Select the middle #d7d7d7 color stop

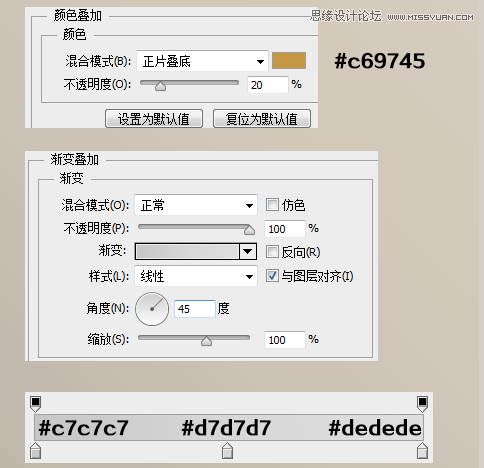pos(227,451)
